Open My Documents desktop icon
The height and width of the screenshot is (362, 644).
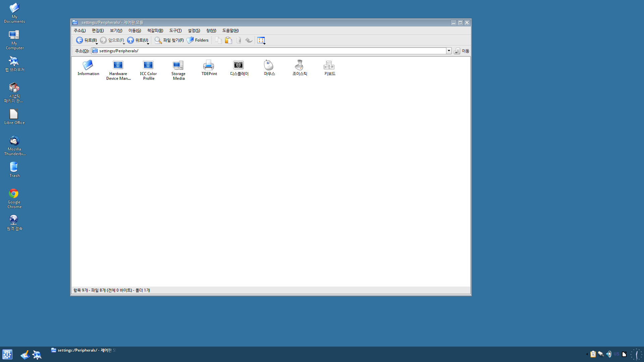(14, 13)
